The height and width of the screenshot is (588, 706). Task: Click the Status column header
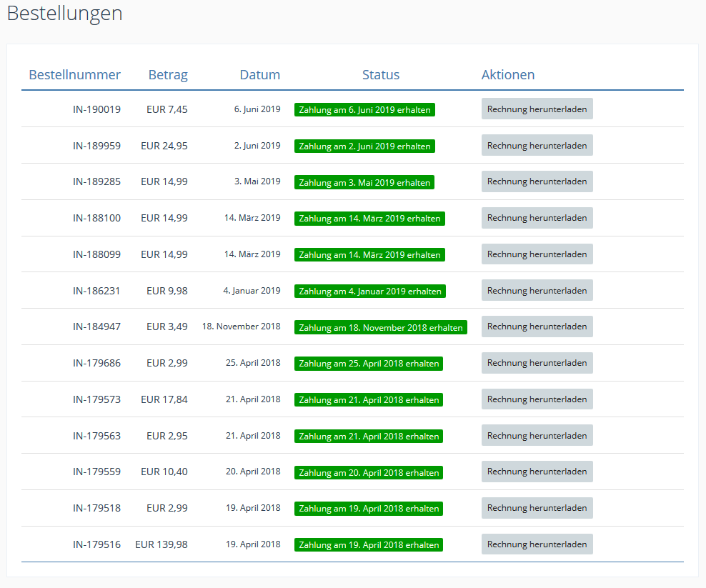(x=381, y=75)
